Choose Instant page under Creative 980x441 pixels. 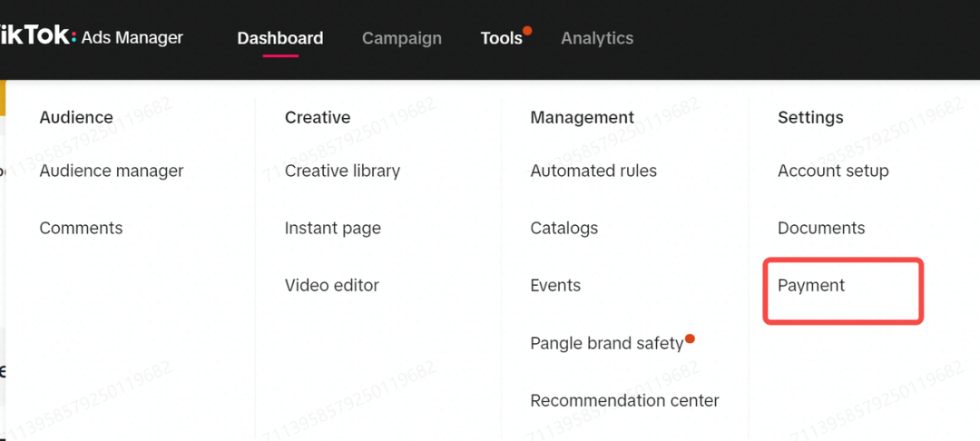pyautogui.click(x=332, y=228)
